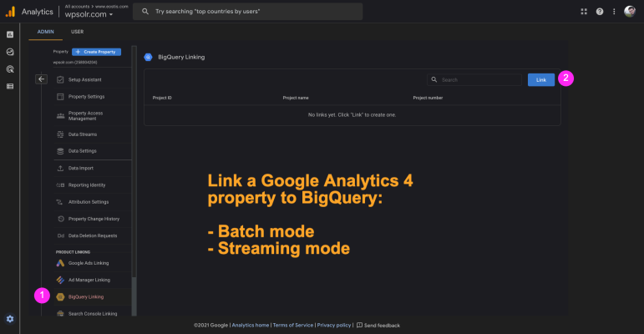Open the Help question mark icon
This screenshot has width=644, height=334.
(600, 12)
